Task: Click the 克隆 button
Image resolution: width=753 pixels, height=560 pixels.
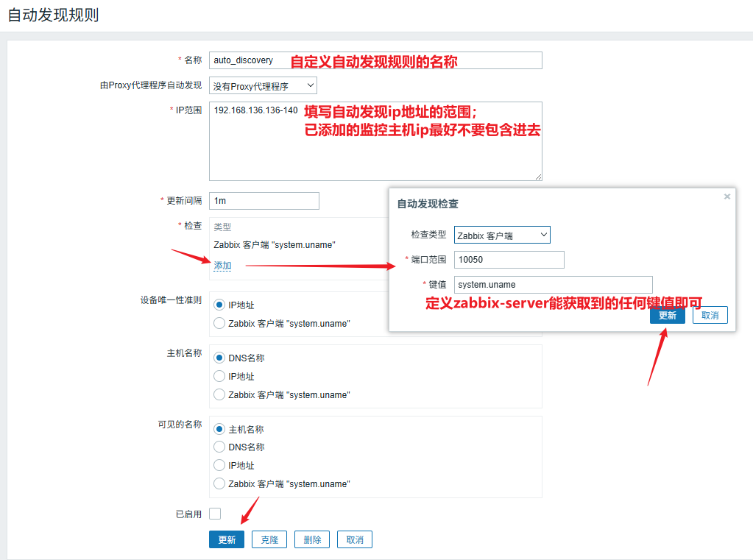Action: 269,539
